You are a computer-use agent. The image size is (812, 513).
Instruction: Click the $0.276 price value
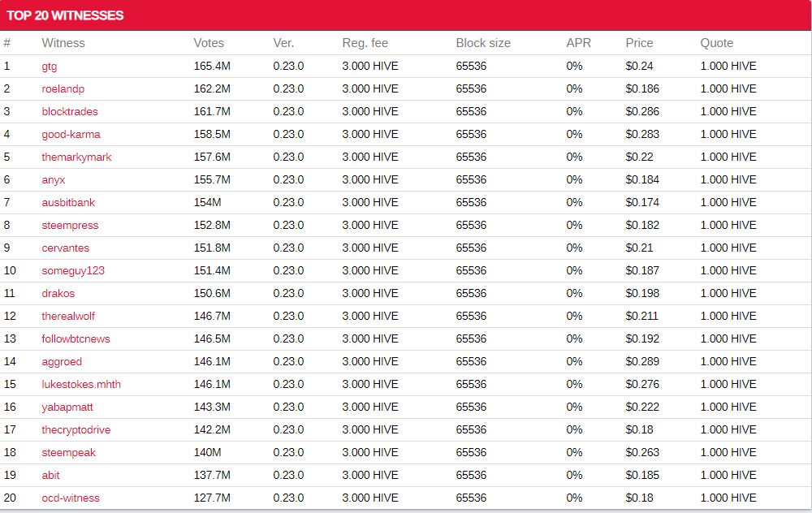click(642, 385)
